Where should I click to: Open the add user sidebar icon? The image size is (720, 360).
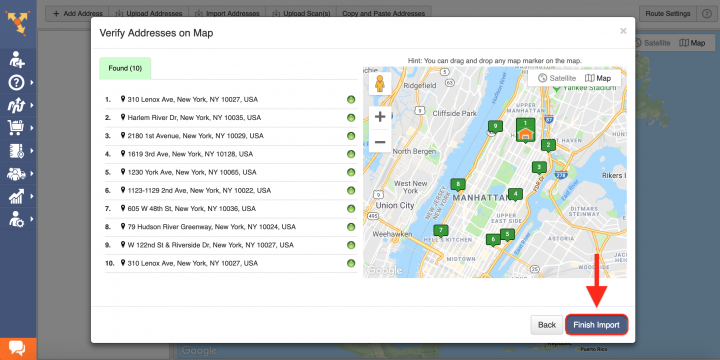[17, 60]
